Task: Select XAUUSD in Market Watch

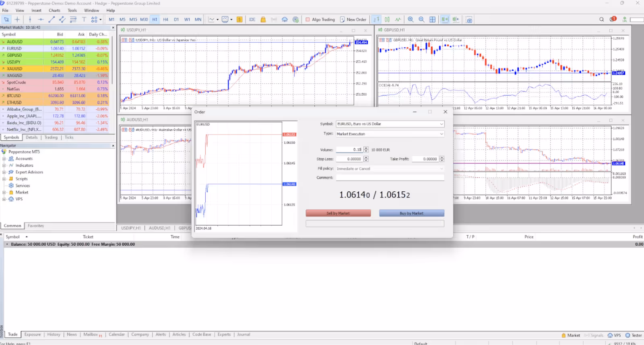Action: [x=54, y=69]
